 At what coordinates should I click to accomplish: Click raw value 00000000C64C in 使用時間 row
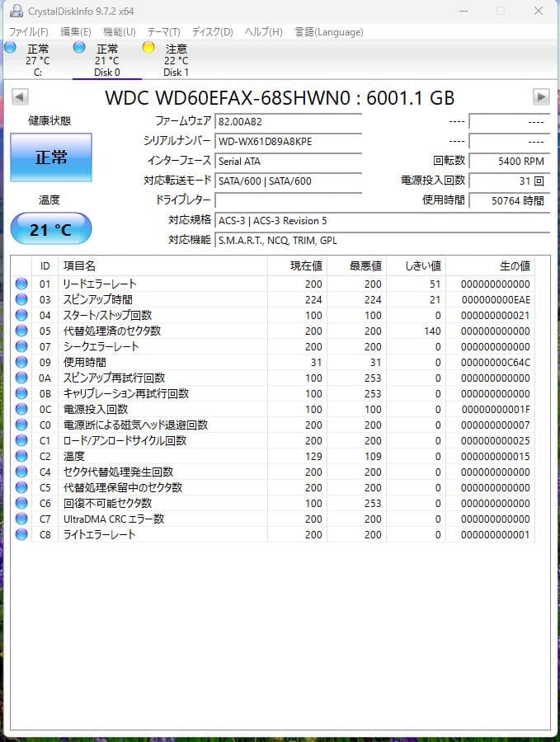(496, 363)
